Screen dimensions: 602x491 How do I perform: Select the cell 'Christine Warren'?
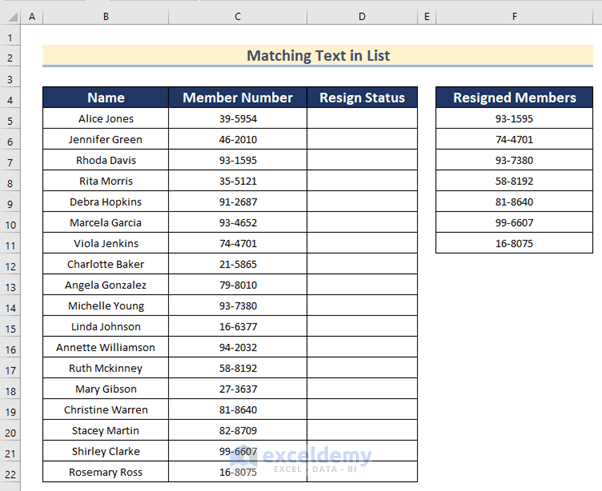point(106,410)
